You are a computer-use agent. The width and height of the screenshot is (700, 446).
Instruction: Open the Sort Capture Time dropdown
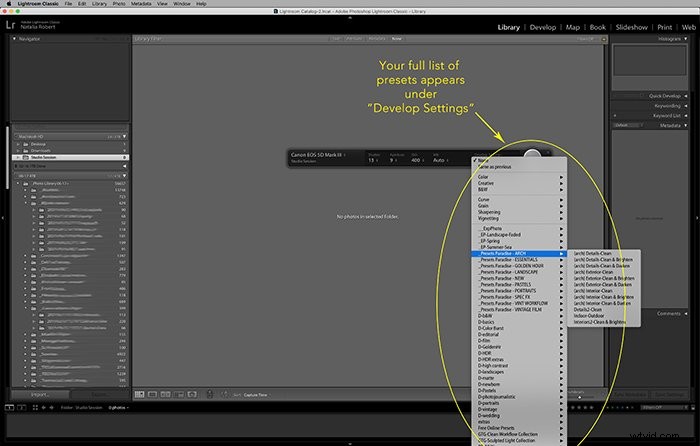(255, 395)
